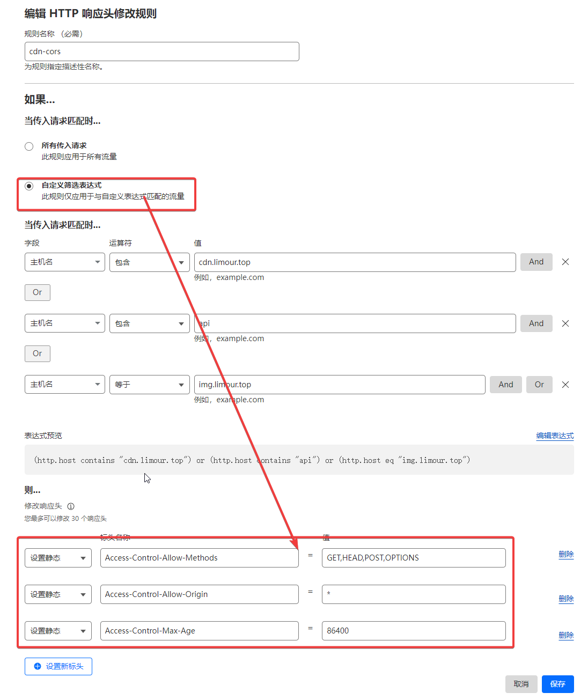
Task: Click the value field containing 86400
Action: [413, 631]
